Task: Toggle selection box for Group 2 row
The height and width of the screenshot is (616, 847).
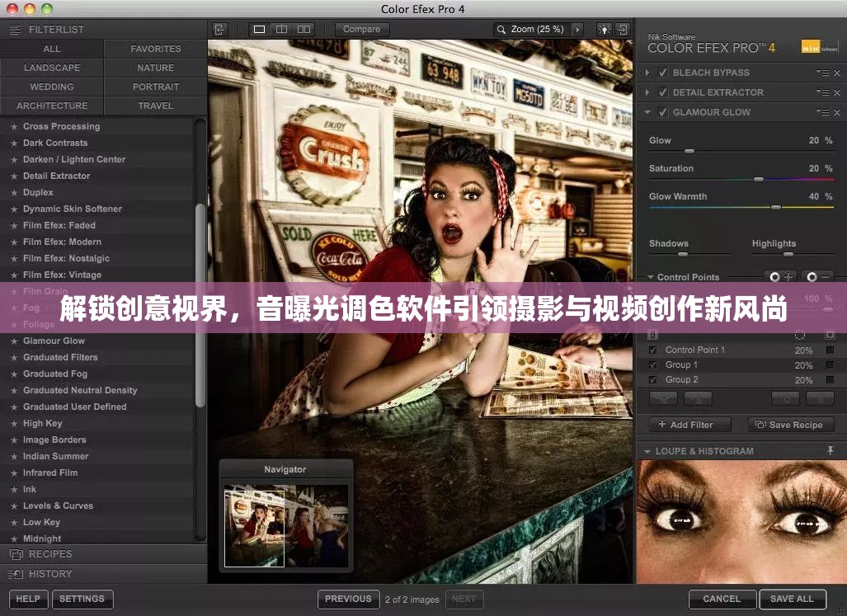Action: (x=831, y=379)
